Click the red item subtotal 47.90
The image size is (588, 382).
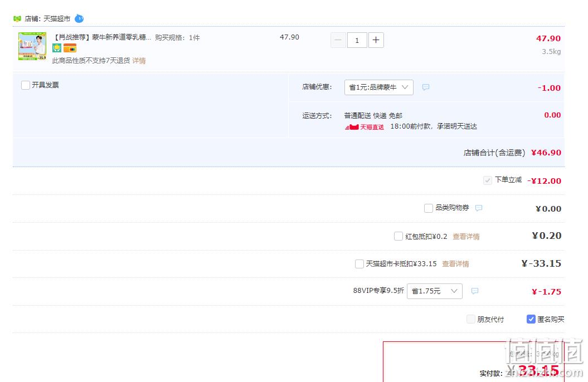coord(548,38)
